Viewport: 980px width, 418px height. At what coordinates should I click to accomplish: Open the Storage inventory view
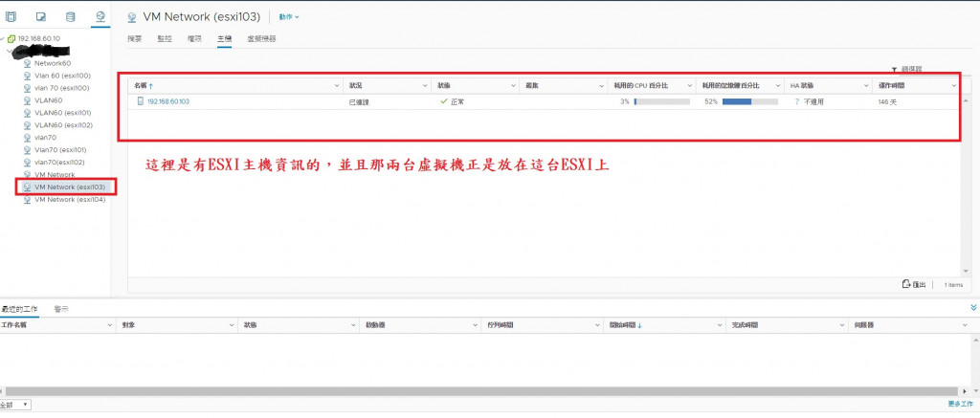click(x=71, y=16)
